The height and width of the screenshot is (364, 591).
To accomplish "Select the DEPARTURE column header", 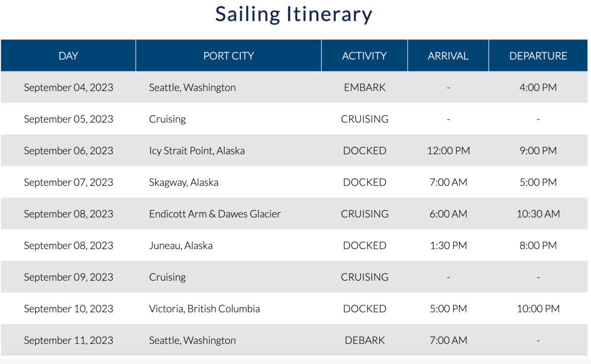I will point(538,56).
